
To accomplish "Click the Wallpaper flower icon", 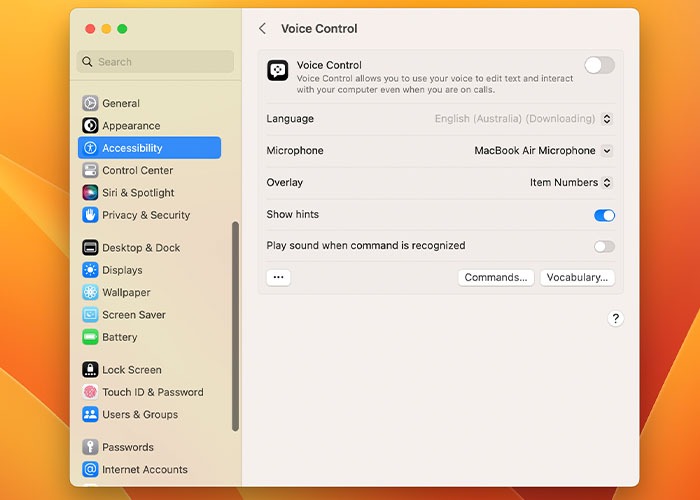I will (x=90, y=292).
